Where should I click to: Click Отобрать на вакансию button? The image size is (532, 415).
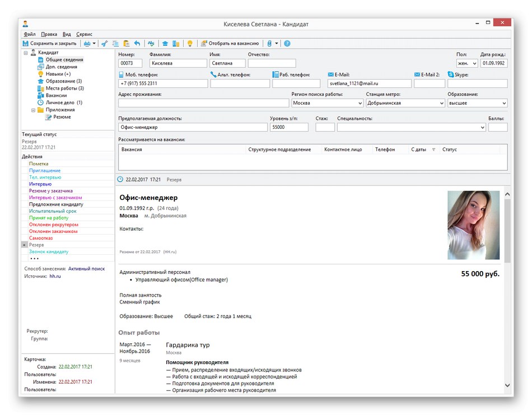230,44
